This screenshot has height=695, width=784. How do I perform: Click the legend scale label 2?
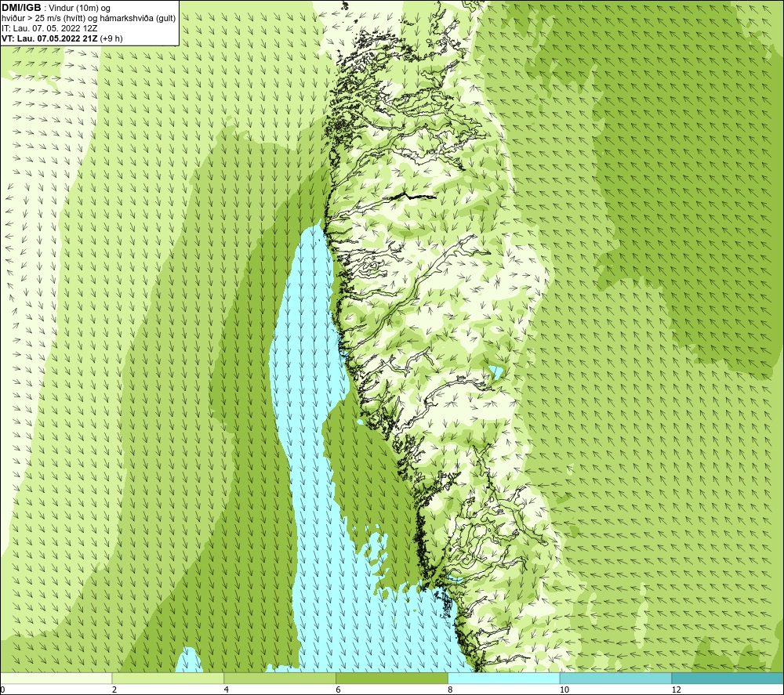[114, 690]
